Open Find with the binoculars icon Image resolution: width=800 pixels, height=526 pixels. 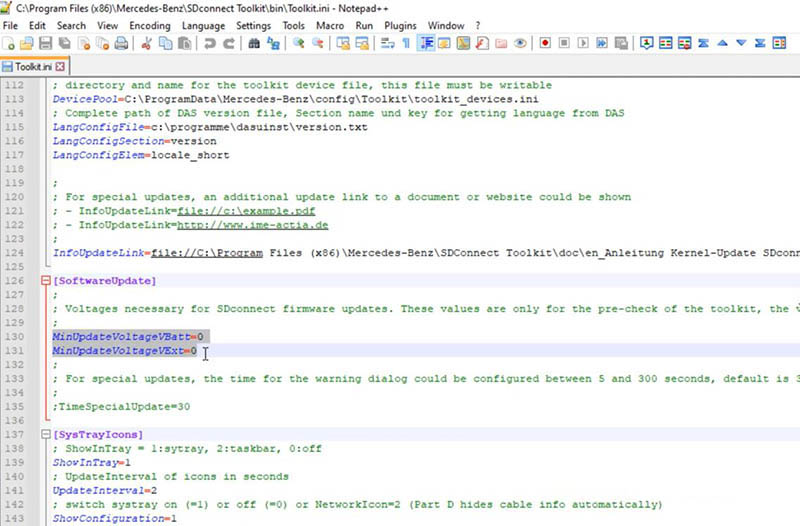pos(254,44)
